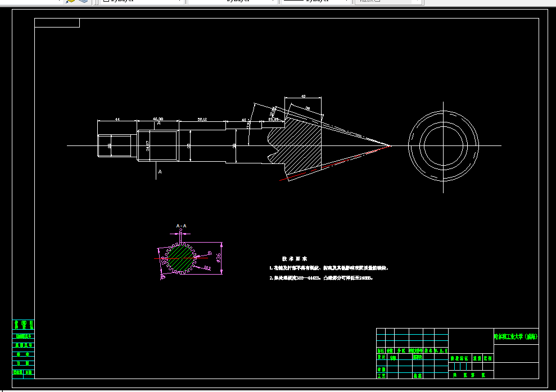Image resolution: width=556 pixels, height=392 pixels.
Task: Click the 设计 cell in the title block
Action: click(x=381, y=357)
